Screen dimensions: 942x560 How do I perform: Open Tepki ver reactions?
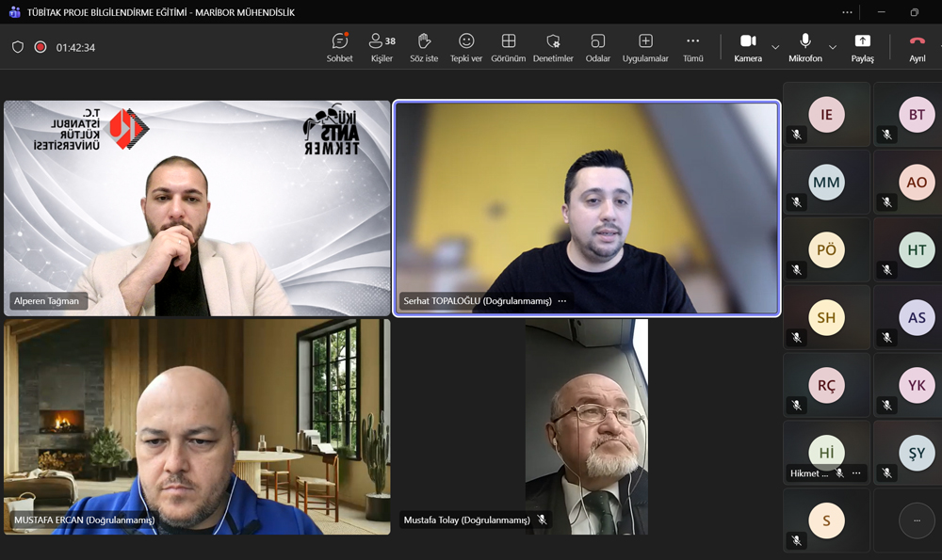pos(466,47)
